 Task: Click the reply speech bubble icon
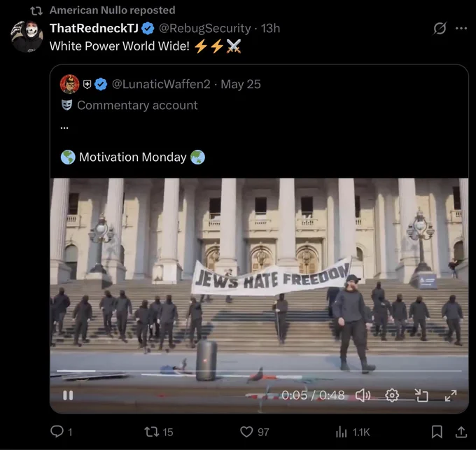[x=57, y=431]
